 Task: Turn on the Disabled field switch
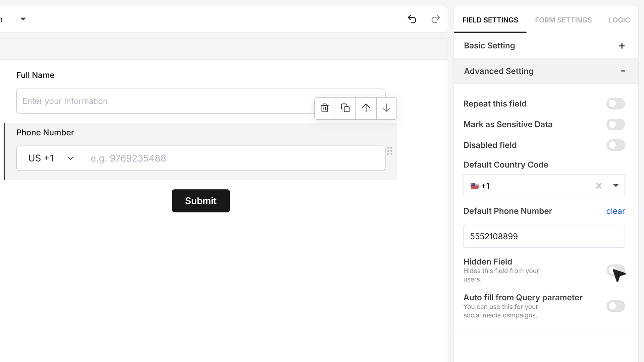pyautogui.click(x=615, y=145)
